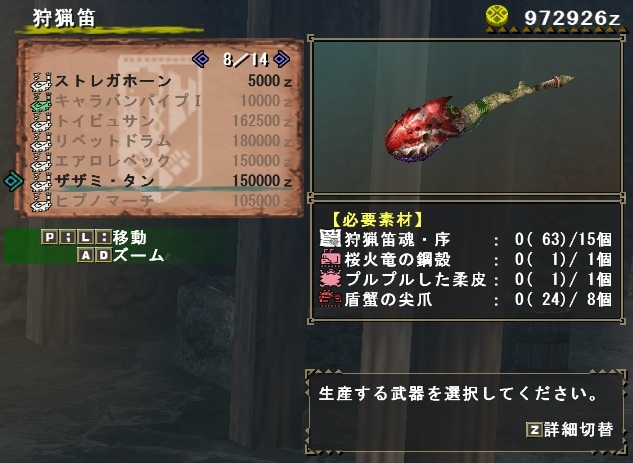Click the プルプルした柔皮 hide icon

tap(330, 279)
